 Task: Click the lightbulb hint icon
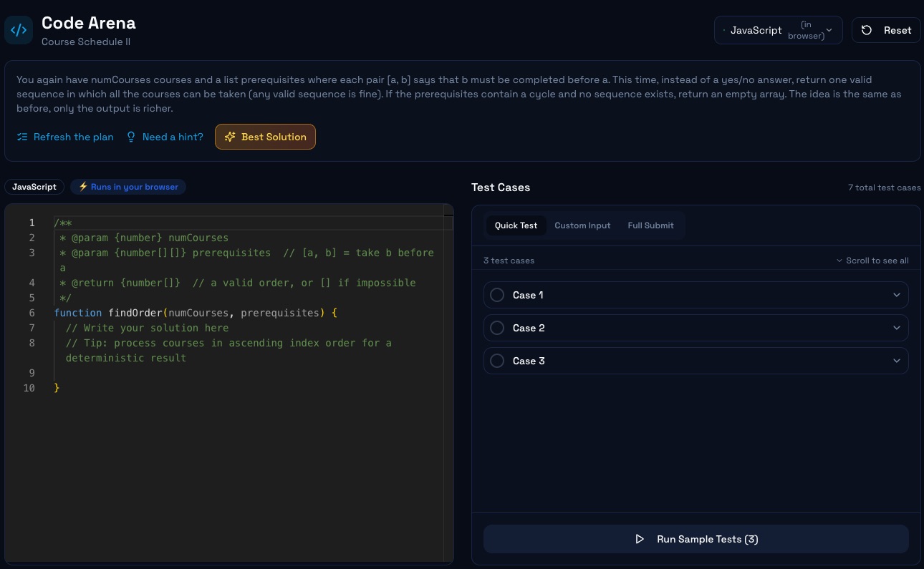(131, 137)
